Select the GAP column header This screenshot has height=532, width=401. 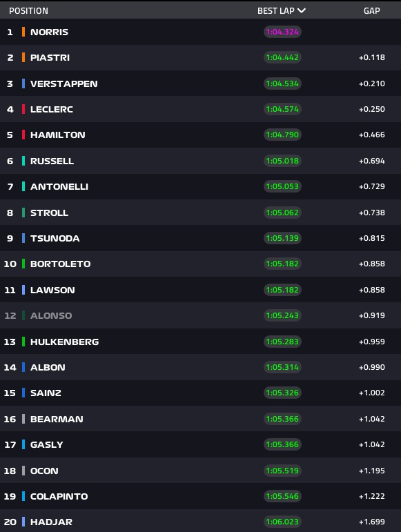pyautogui.click(x=371, y=11)
